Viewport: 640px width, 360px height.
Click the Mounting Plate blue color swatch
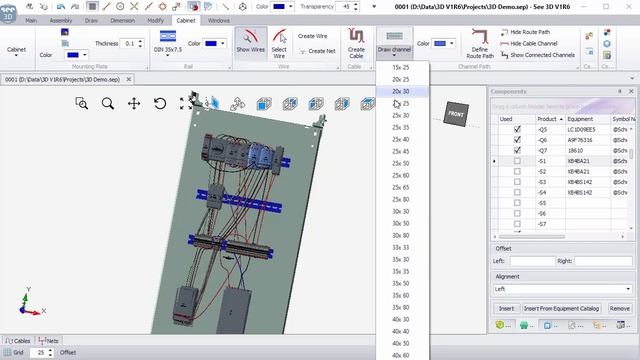click(x=73, y=55)
